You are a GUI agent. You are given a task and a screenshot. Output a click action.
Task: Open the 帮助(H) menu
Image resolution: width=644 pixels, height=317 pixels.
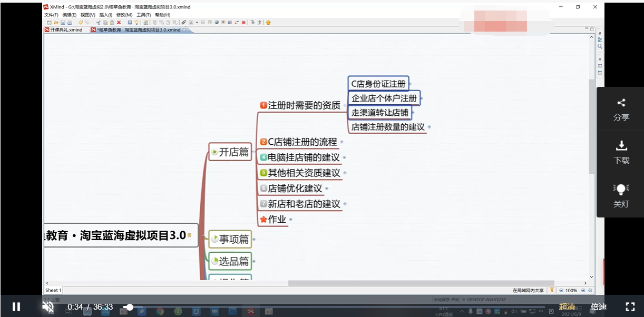pos(163,15)
